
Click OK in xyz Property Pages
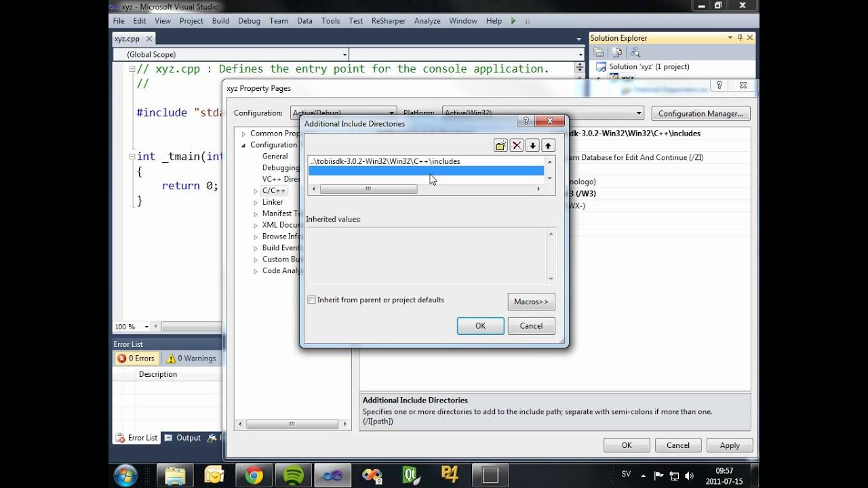[x=627, y=445]
